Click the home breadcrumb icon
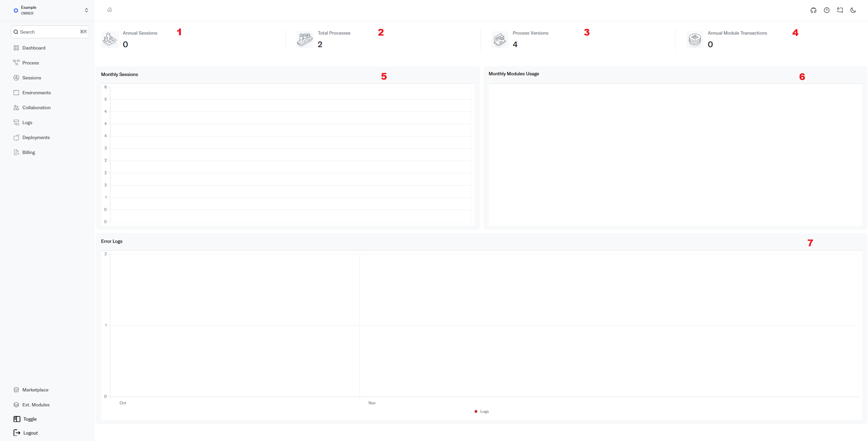This screenshot has width=868, height=441. [x=110, y=9]
